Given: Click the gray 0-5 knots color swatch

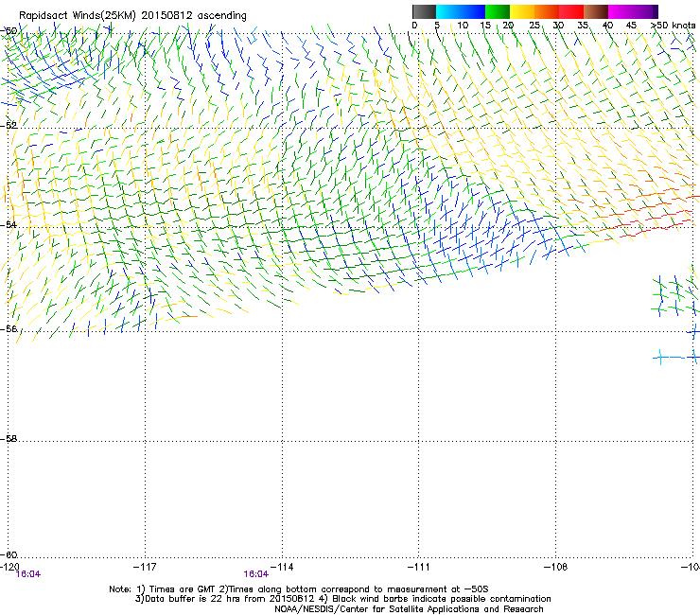Looking at the screenshot, I should pyautogui.click(x=424, y=11).
